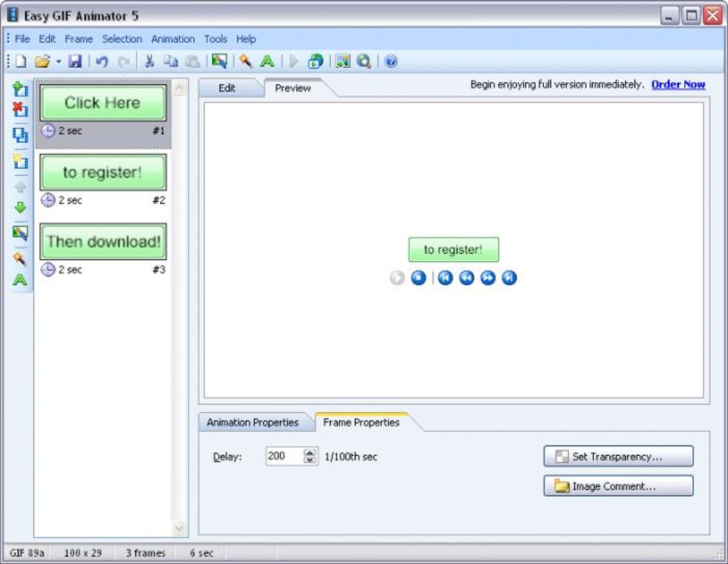Click the "3 frames" status bar text

tap(146, 553)
